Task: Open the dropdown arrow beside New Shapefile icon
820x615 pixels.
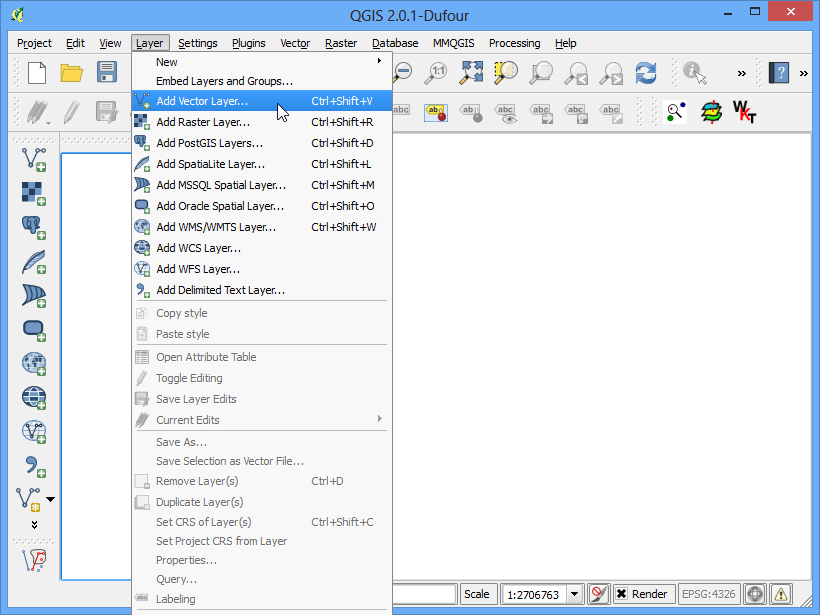Action: pos(50,499)
